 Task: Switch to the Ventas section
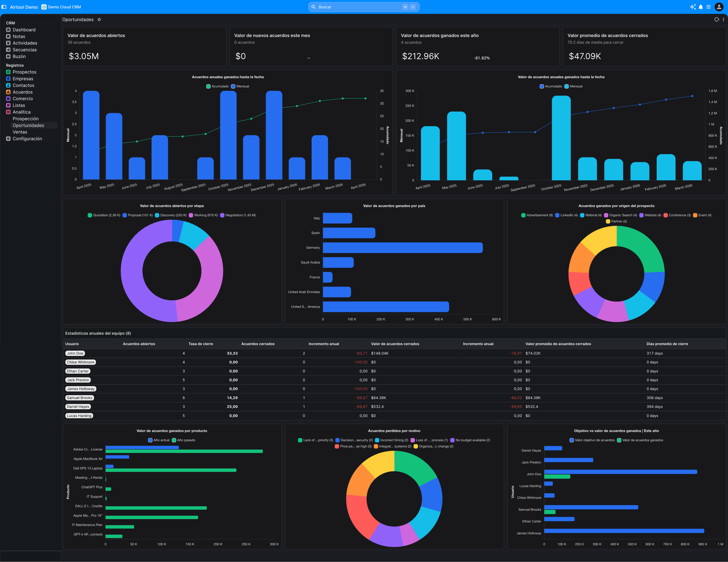point(20,132)
